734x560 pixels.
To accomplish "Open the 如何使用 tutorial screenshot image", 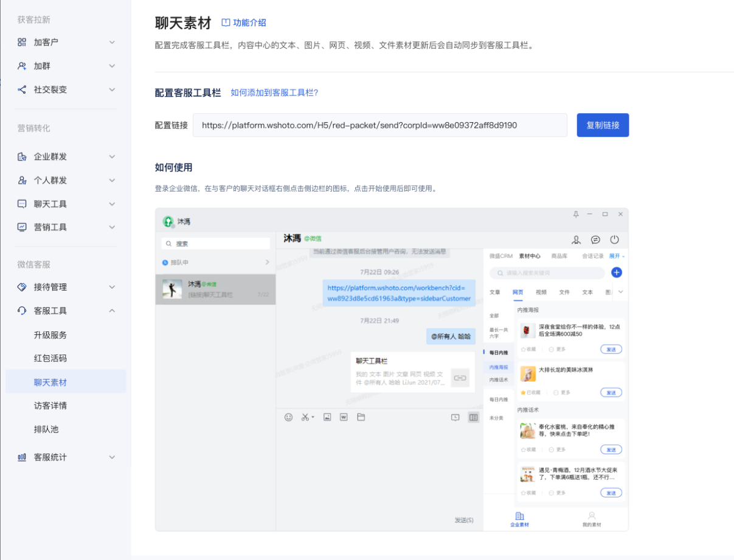I will point(392,370).
